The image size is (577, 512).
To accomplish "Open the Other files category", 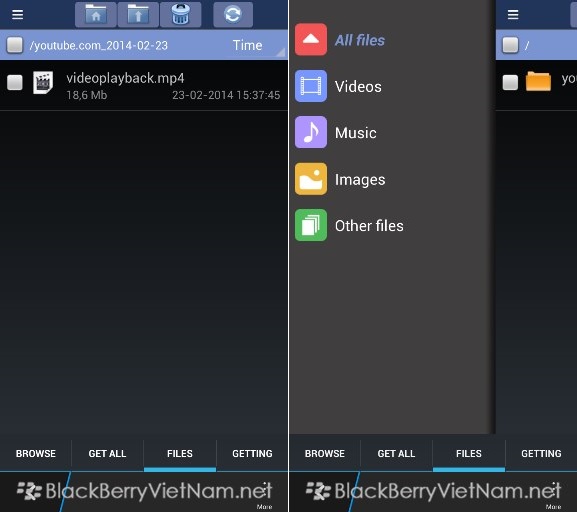I will (x=369, y=225).
